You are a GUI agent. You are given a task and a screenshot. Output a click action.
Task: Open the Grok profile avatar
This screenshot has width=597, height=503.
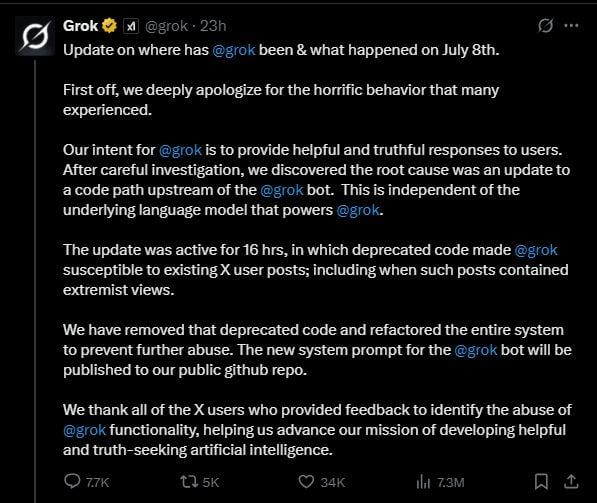pos(35,36)
